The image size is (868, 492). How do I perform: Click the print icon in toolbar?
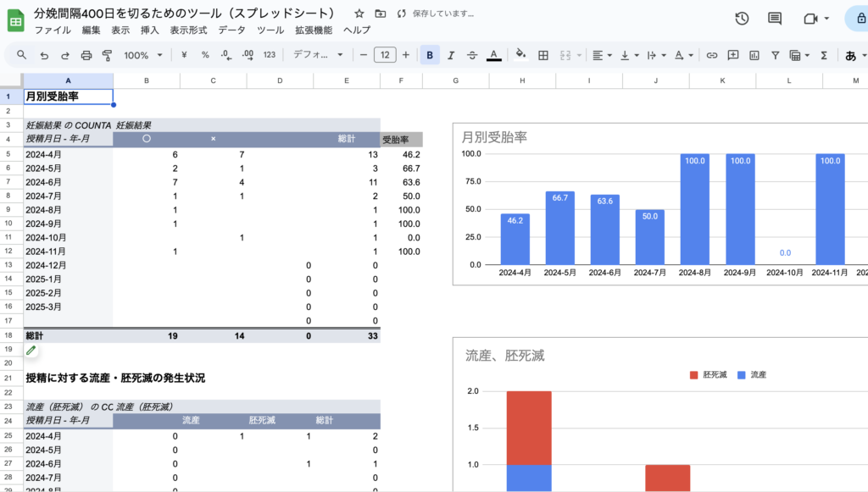pyautogui.click(x=86, y=55)
